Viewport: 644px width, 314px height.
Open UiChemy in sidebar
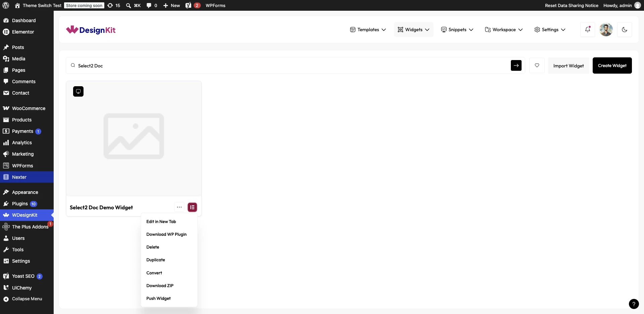pyautogui.click(x=27, y=288)
